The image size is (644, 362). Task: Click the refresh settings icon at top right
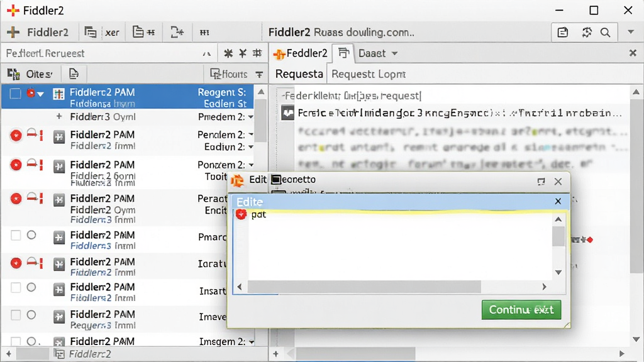pos(587,33)
